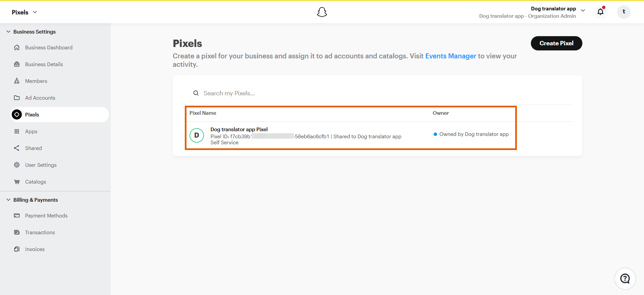Screen dimensions: 644x295
Task: Open the help chat bubble icon
Action: point(625,279)
